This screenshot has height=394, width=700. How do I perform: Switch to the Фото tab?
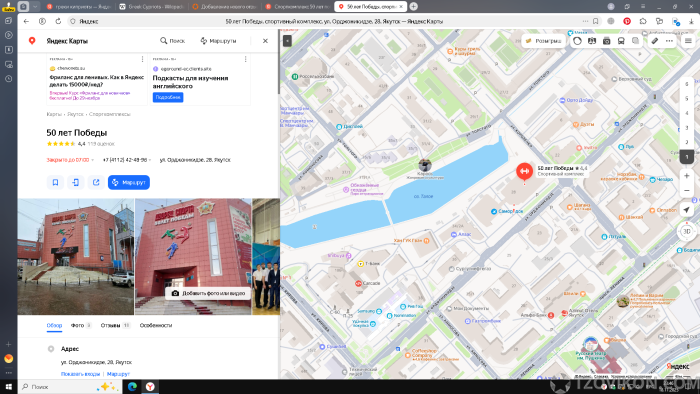click(81, 325)
